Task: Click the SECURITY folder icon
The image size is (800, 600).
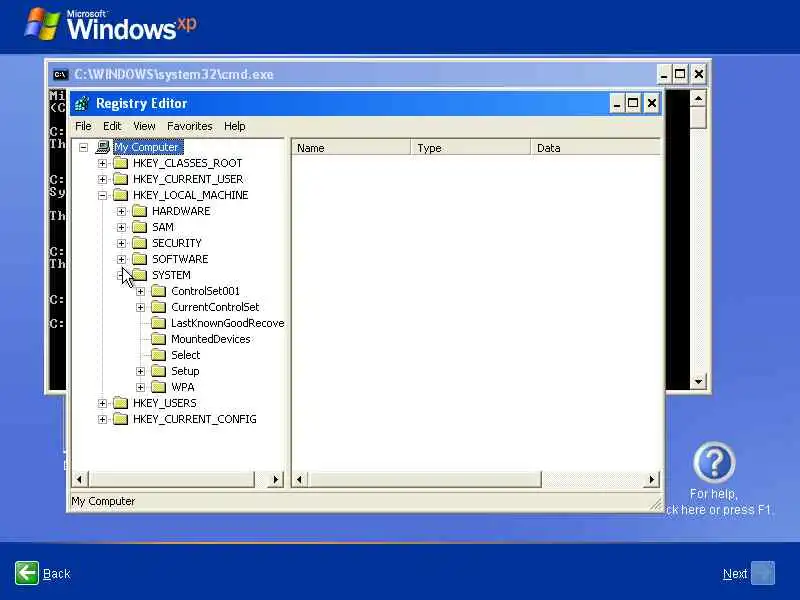Action: (139, 243)
